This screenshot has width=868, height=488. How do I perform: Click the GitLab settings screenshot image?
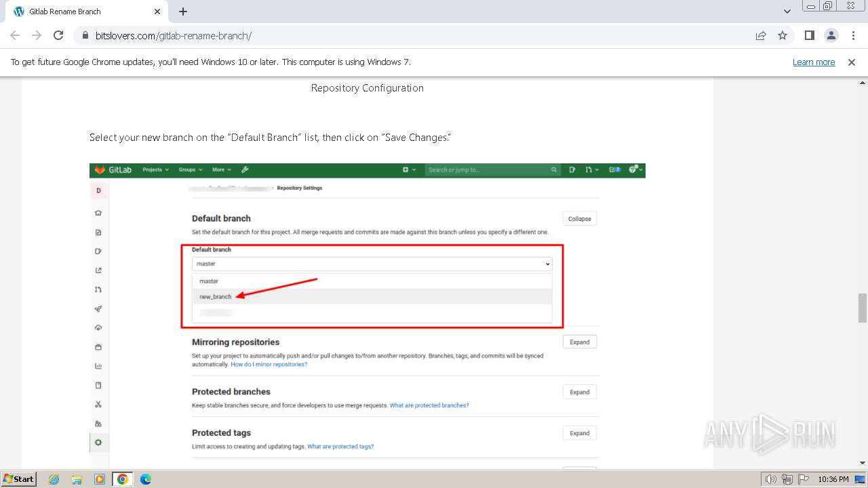[368, 315]
